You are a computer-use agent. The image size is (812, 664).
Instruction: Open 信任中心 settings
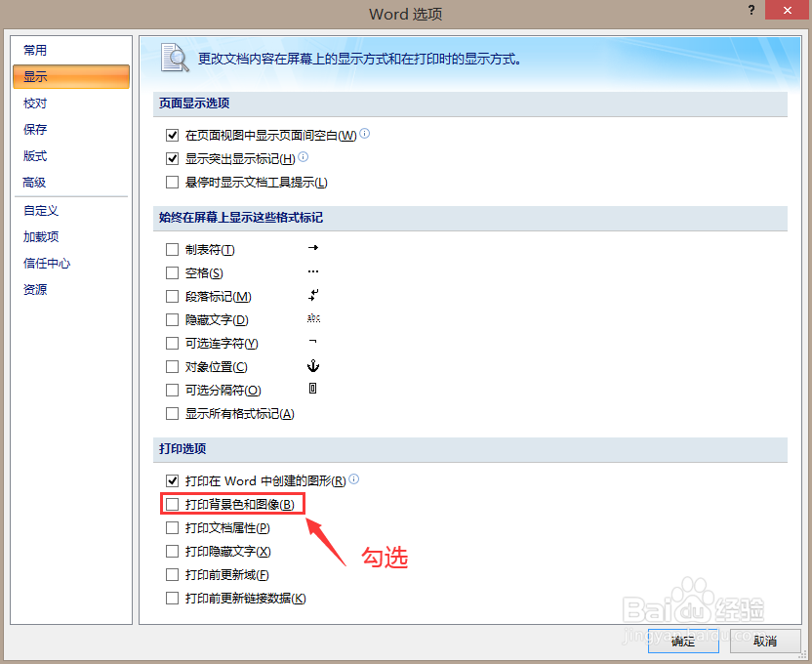(x=71, y=264)
